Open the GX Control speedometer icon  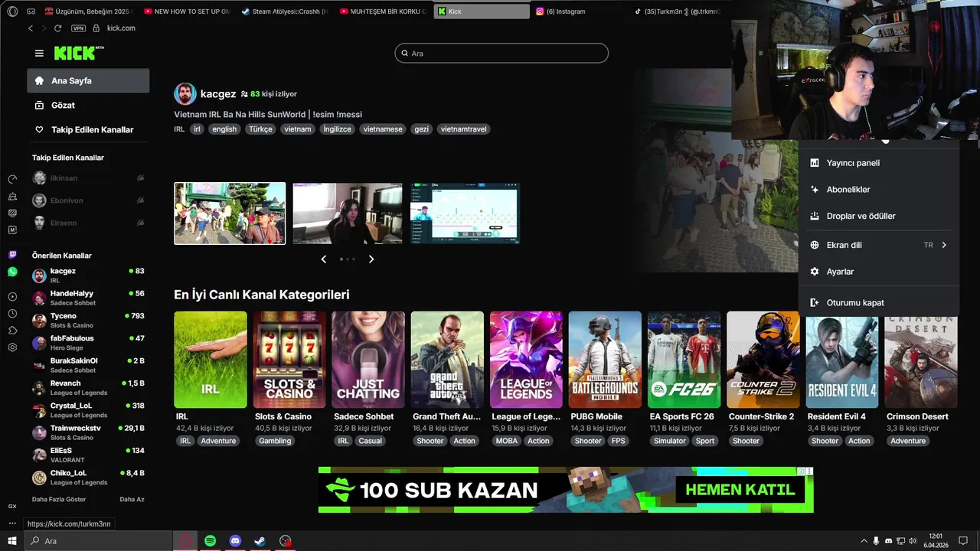(12, 179)
